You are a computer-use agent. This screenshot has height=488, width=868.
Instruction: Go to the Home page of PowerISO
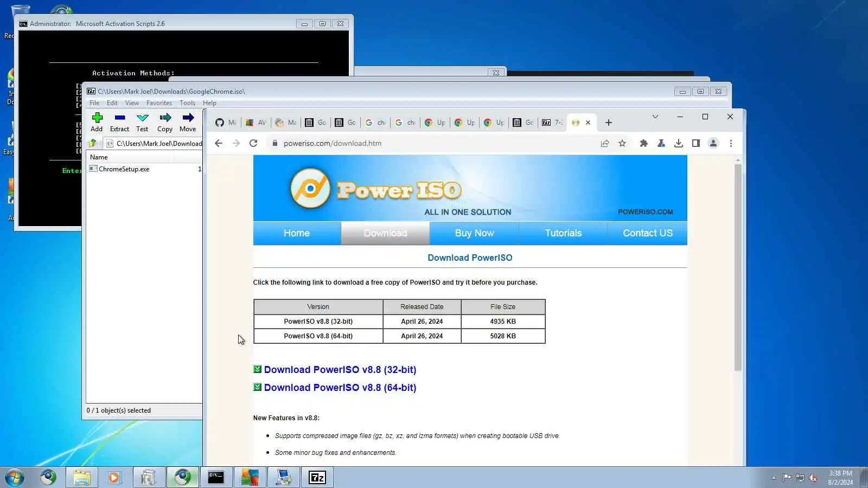coord(297,233)
